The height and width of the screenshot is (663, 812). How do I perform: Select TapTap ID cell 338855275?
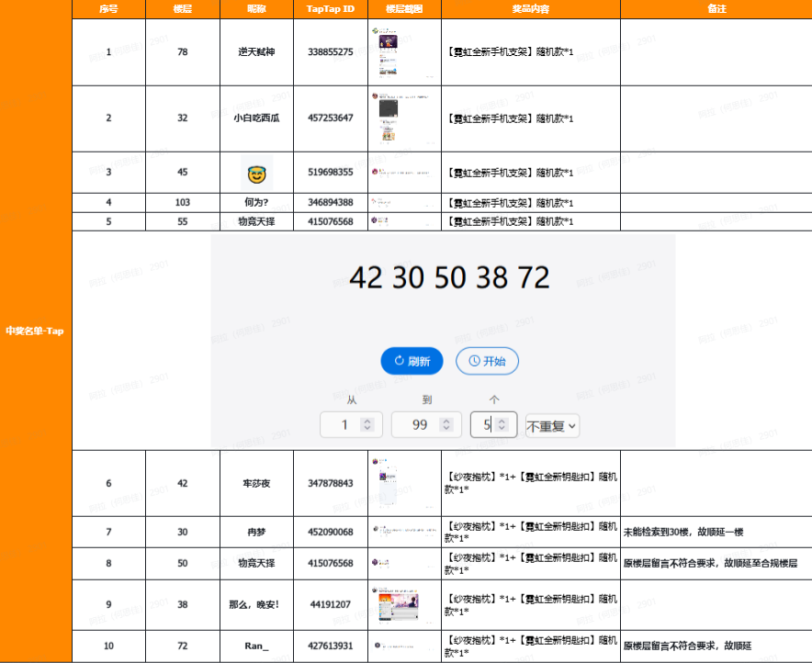331,52
